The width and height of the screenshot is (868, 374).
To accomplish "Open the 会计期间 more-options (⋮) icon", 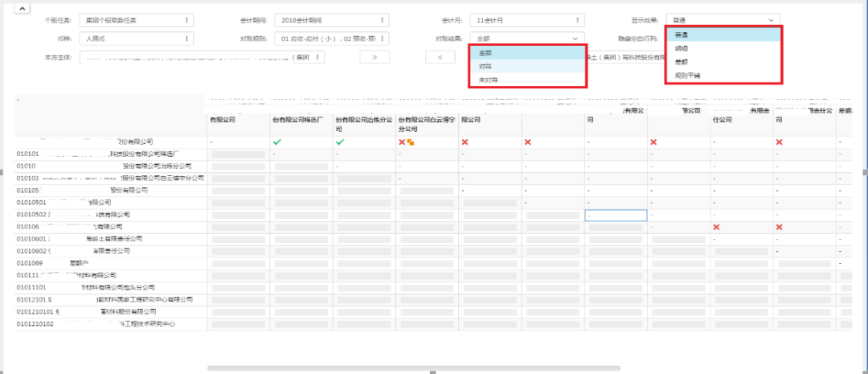I will (382, 20).
